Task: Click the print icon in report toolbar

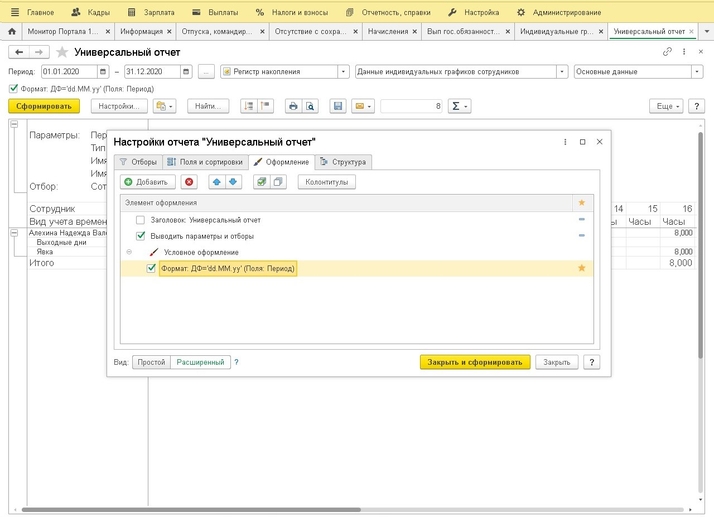Action: (293, 105)
